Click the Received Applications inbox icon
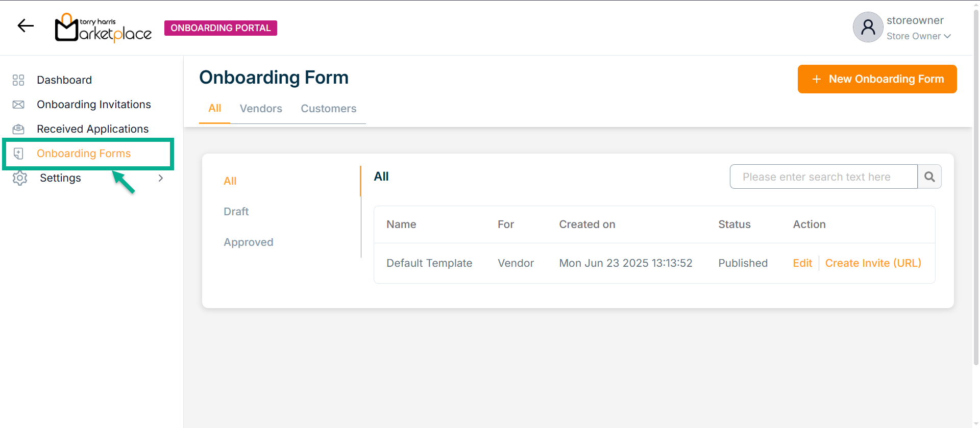Image resolution: width=980 pixels, height=428 pixels. (x=18, y=129)
